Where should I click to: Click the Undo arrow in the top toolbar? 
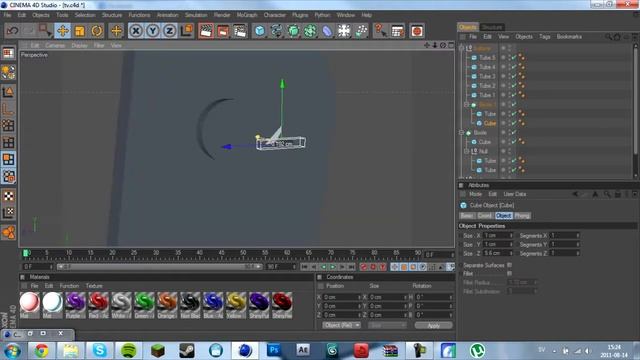12,31
